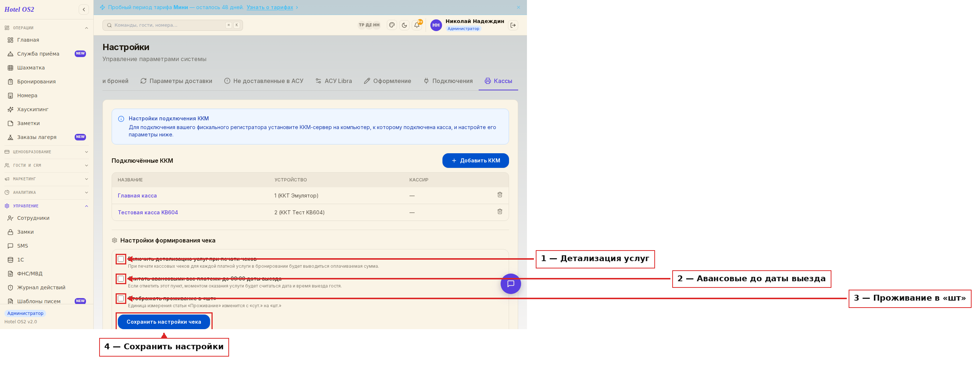Expand the Аналитика sidebar section
The width and height of the screenshot is (980, 365).
click(x=46, y=192)
